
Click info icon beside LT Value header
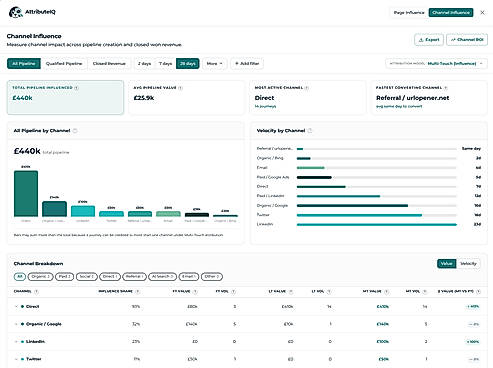291,292
